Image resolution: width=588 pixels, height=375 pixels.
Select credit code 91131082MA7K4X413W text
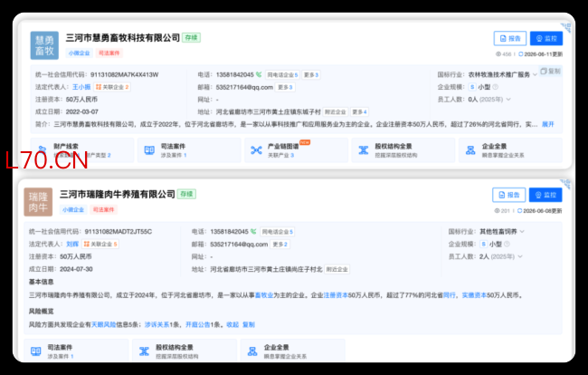[125, 74]
